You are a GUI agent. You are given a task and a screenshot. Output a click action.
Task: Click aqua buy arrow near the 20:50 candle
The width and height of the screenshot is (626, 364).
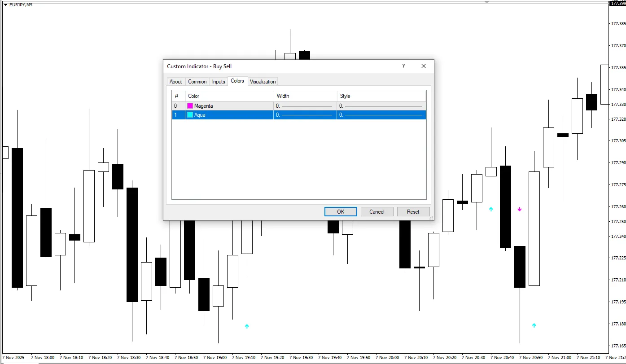click(534, 325)
